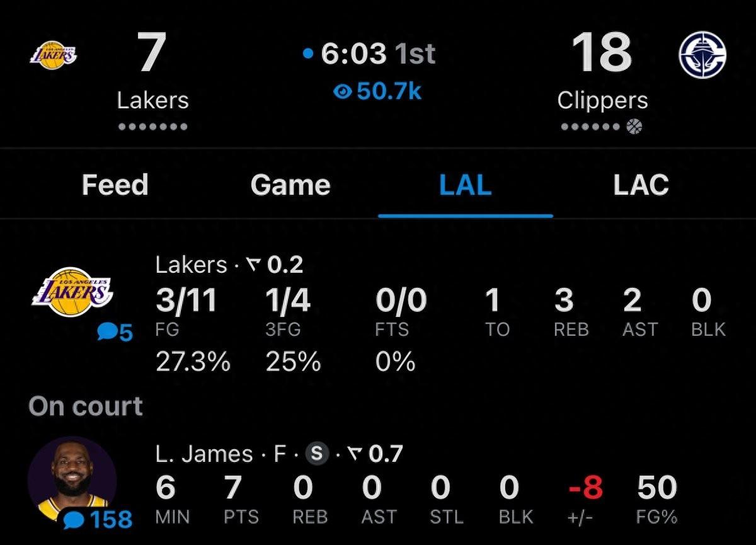The width and height of the screenshot is (756, 545).
Task: Switch to the Feed tab
Action: pyautogui.click(x=115, y=185)
